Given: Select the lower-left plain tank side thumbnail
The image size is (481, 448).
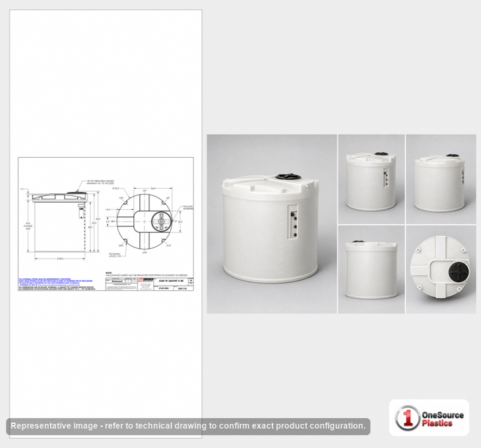Looking at the screenshot, I should click(371, 269).
